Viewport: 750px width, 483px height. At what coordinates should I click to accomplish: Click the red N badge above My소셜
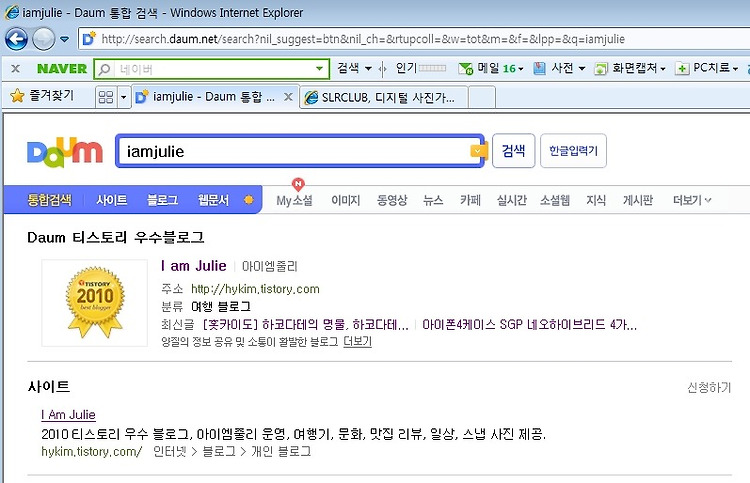[298, 184]
